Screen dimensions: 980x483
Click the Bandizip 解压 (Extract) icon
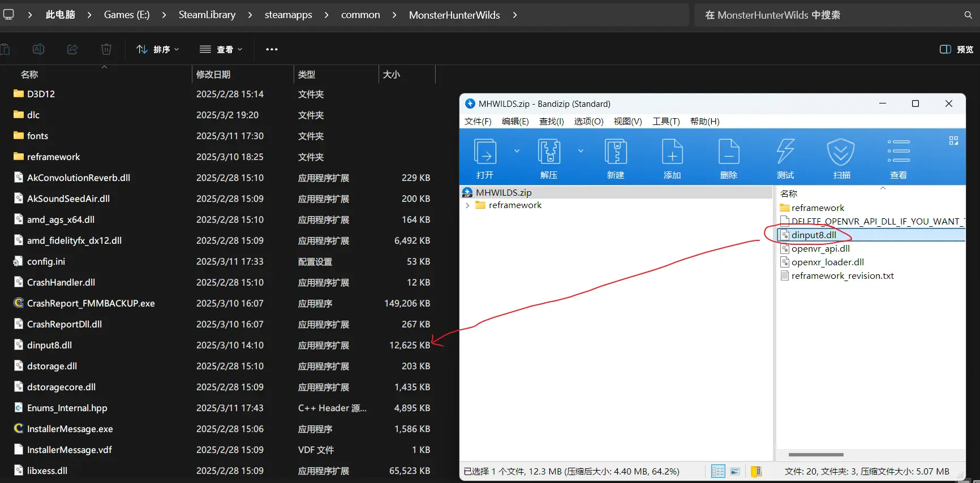(x=548, y=152)
